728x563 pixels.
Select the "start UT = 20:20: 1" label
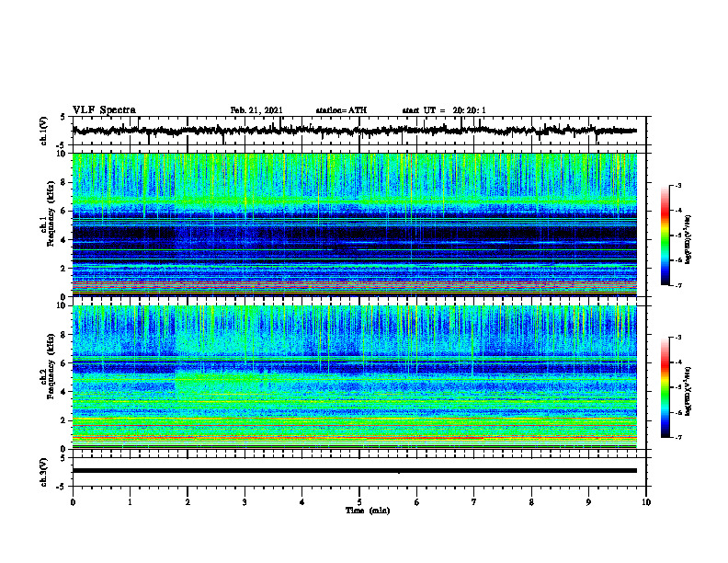click(x=444, y=110)
